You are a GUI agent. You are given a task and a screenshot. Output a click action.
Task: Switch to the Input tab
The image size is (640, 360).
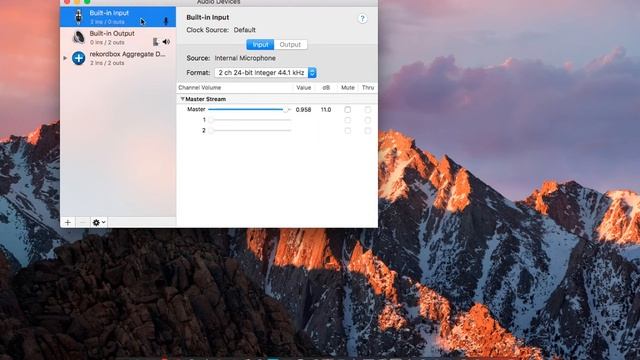point(260,44)
